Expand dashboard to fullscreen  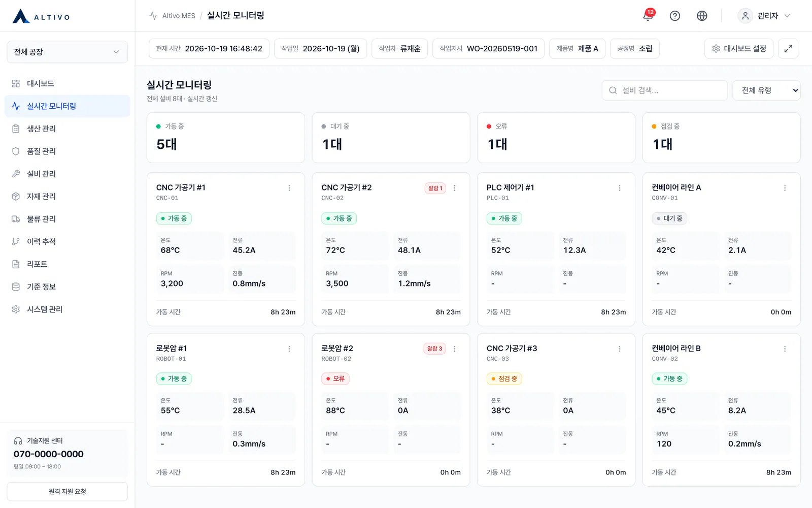pos(788,49)
